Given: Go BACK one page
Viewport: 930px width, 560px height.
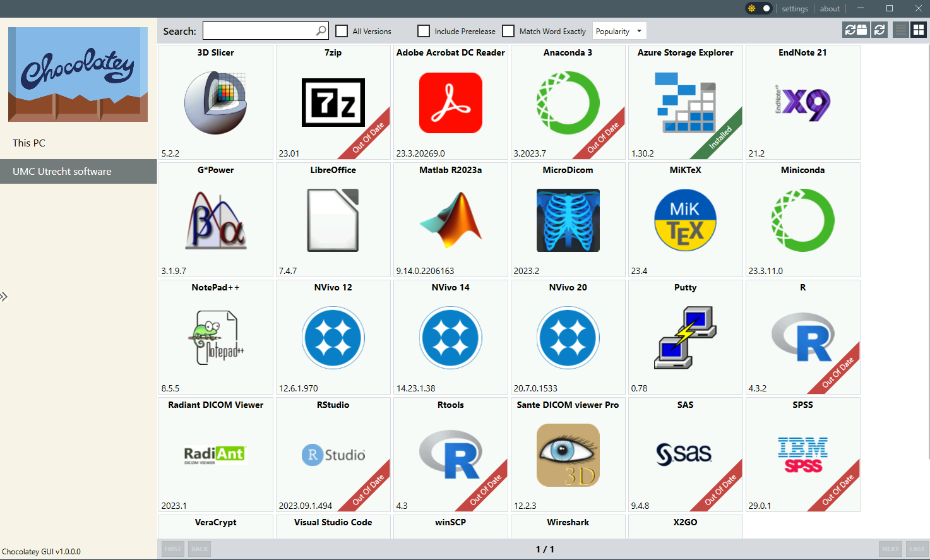Looking at the screenshot, I should coord(200,549).
